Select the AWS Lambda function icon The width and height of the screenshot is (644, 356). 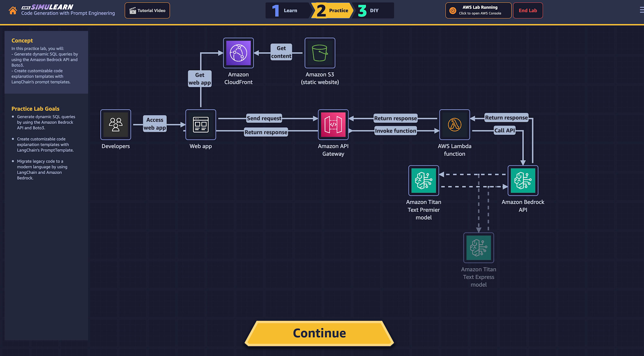click(x=455, y=124)
